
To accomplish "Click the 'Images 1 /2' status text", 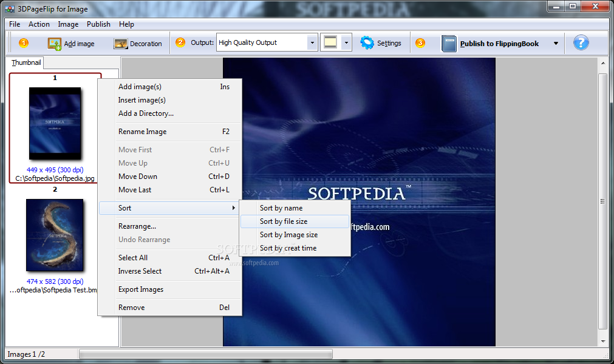I will (x=26, y=354).
